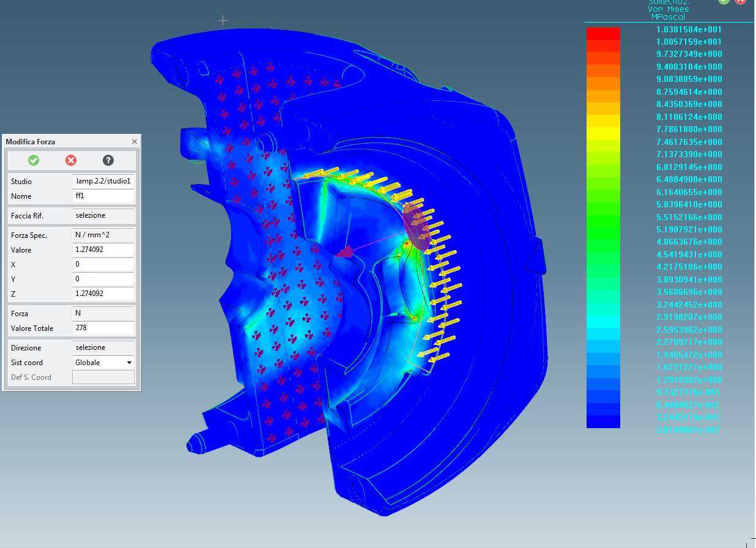The image size is (756, 548).
Task: Click the Von Mises legend title
Action: [669, 9]
